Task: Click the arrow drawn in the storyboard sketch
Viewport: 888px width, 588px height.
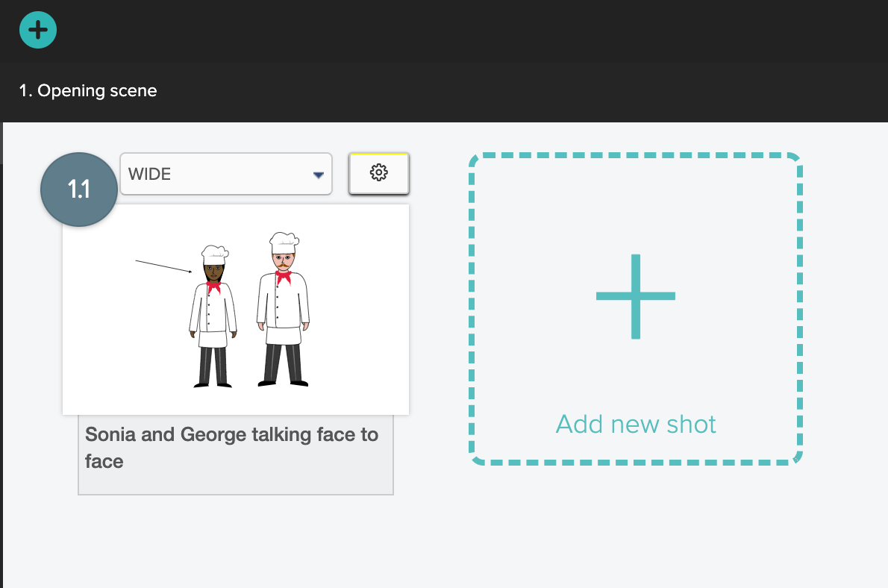Action: [x=164, y=266]
